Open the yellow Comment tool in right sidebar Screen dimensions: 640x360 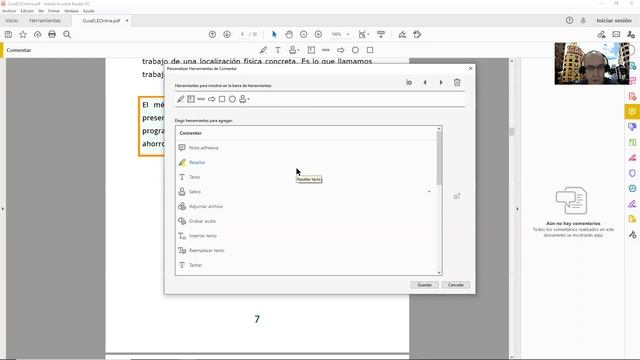(x=632, y=111)
